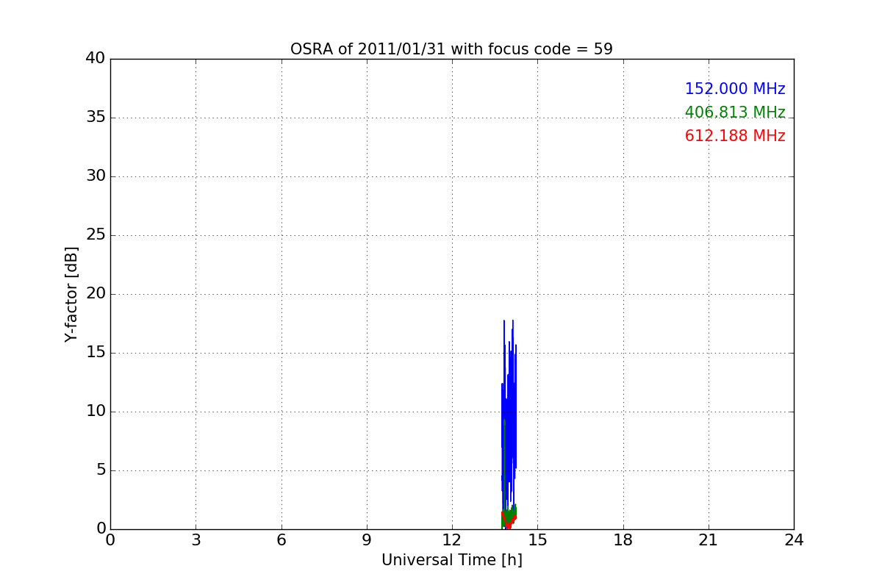The width and height of the screenshot is (882, 588).
Task: Click the x-axis tick label 12
Action: point(452,540)
